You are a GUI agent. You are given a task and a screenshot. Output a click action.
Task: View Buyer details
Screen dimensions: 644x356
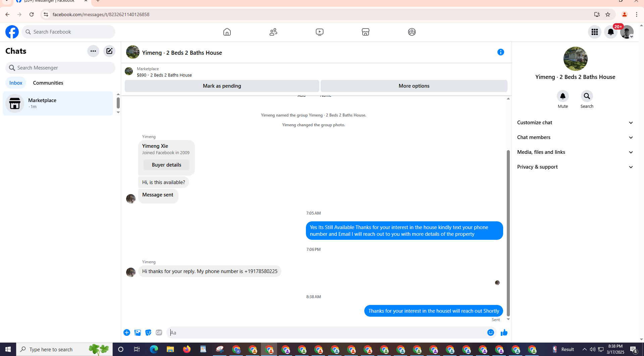click(166, 165)
